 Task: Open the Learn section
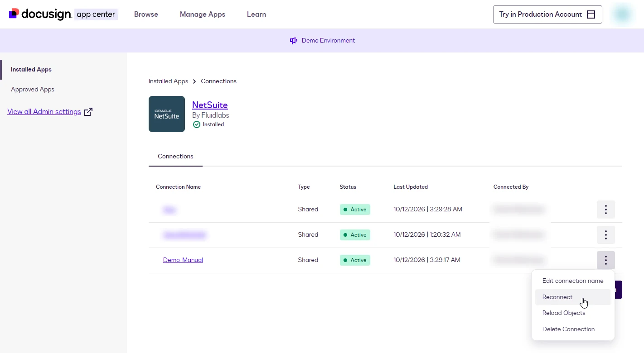[257, 14]
